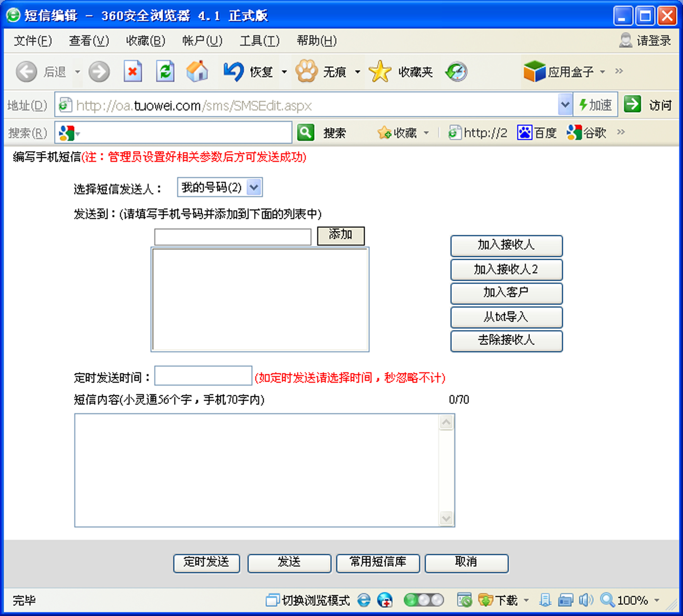The image size is (683, 616).
Task: Click the 添加 button
Action: coord(341,236)
